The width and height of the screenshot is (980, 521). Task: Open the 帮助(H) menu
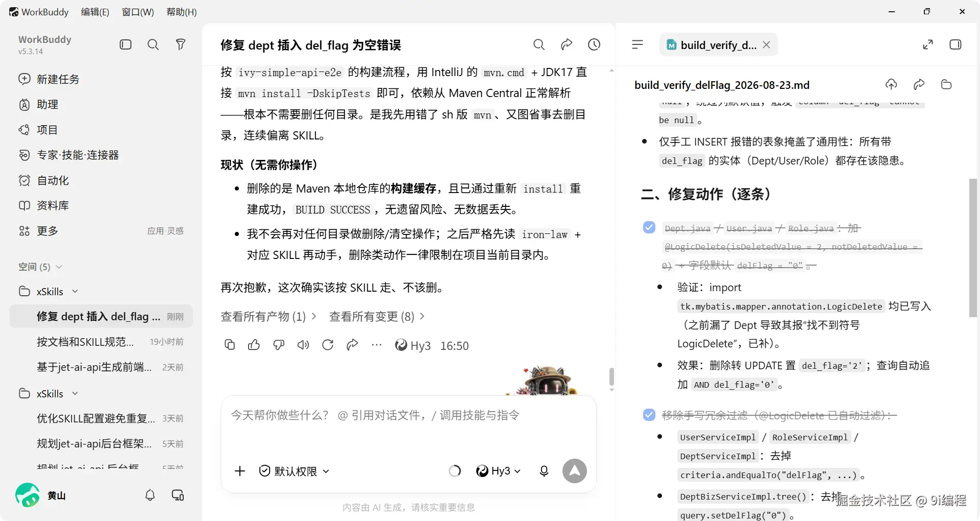coord(182,12)
